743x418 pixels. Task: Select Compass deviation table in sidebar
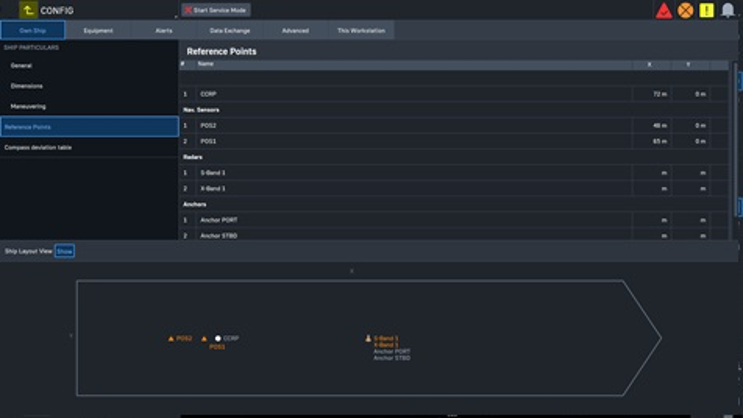click(x=89, y=147)
